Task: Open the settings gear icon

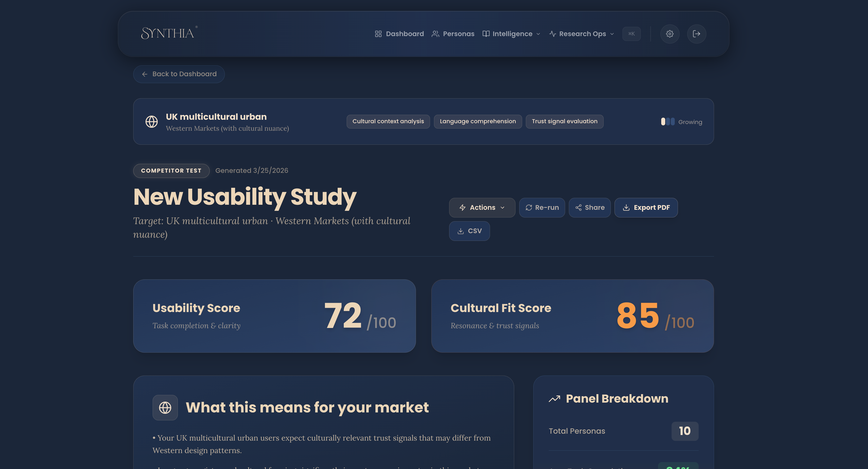Action: coord(669,34)
